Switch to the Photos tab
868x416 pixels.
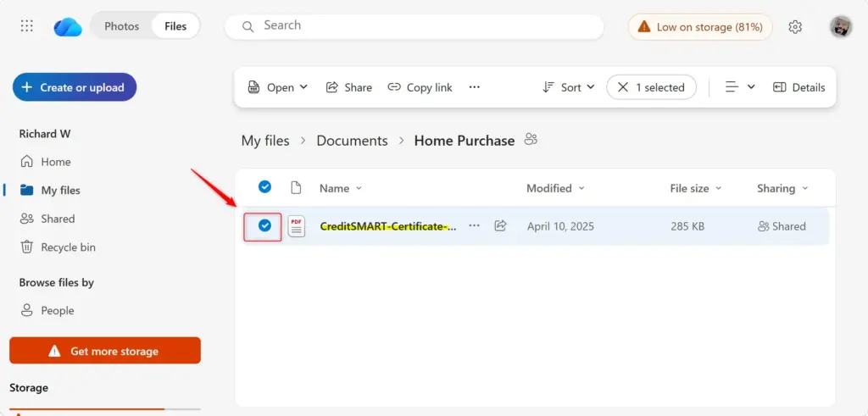[x=122, y=26]
